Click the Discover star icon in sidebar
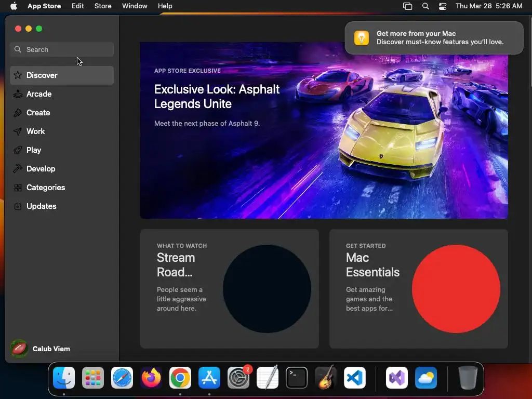The width and height of the screenshot is (532, 399). (18, 75)
